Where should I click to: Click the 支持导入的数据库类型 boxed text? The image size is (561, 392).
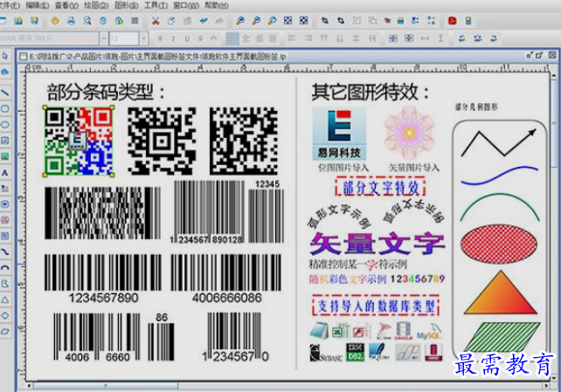(375, 306)
